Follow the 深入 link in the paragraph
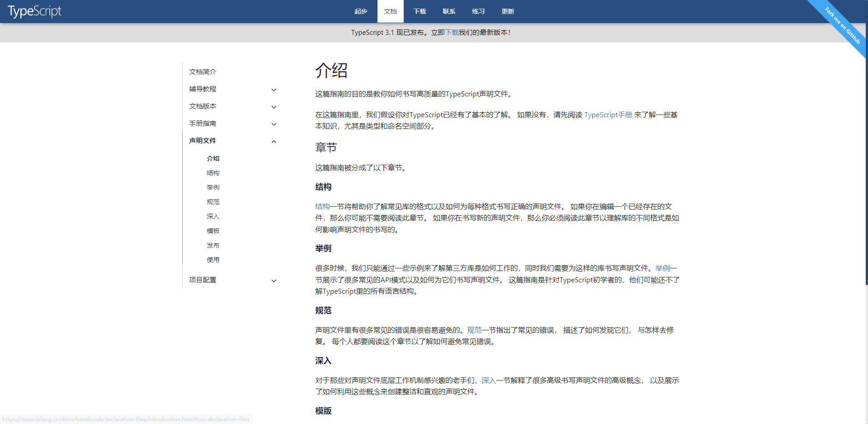Screen dimensions: 868x424 [489, 381]
